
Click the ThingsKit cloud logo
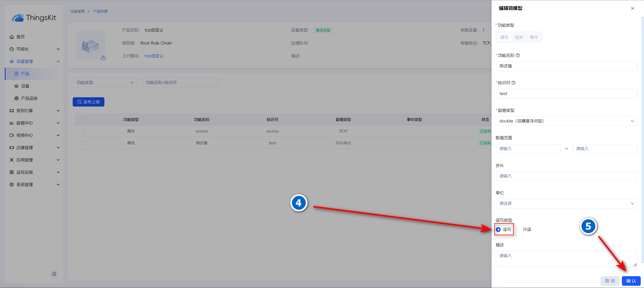click(x=18, y=18)
